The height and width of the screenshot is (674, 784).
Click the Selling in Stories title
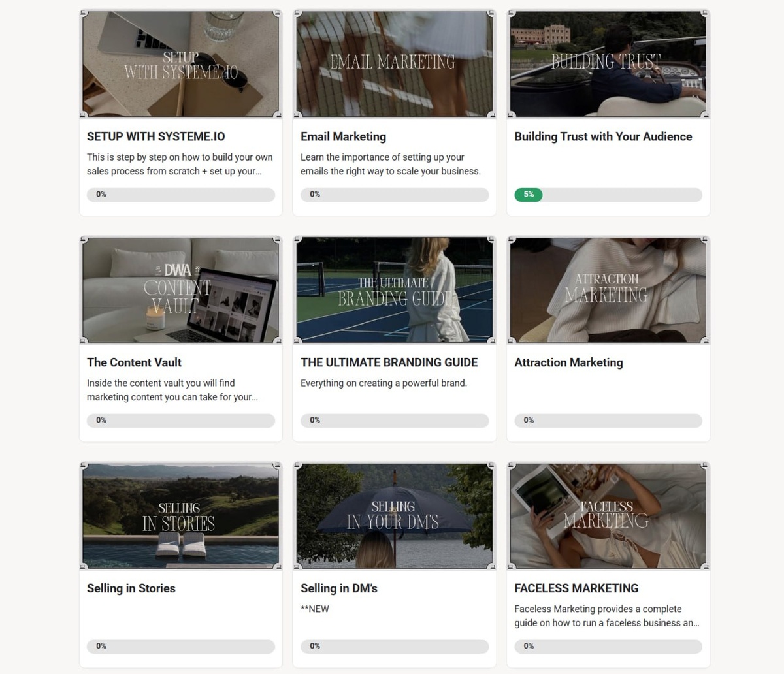(131, 588)
